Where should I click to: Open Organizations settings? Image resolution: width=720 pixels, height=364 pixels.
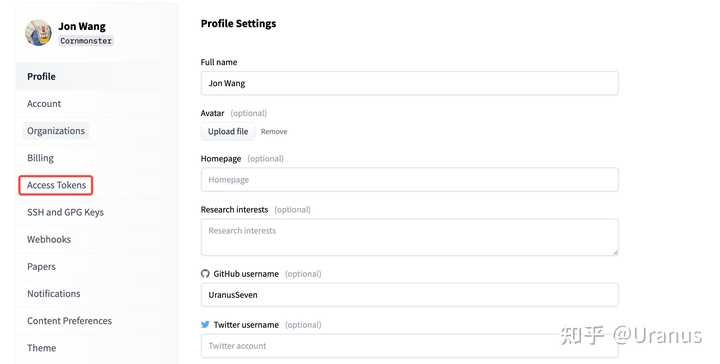[56, 131]
